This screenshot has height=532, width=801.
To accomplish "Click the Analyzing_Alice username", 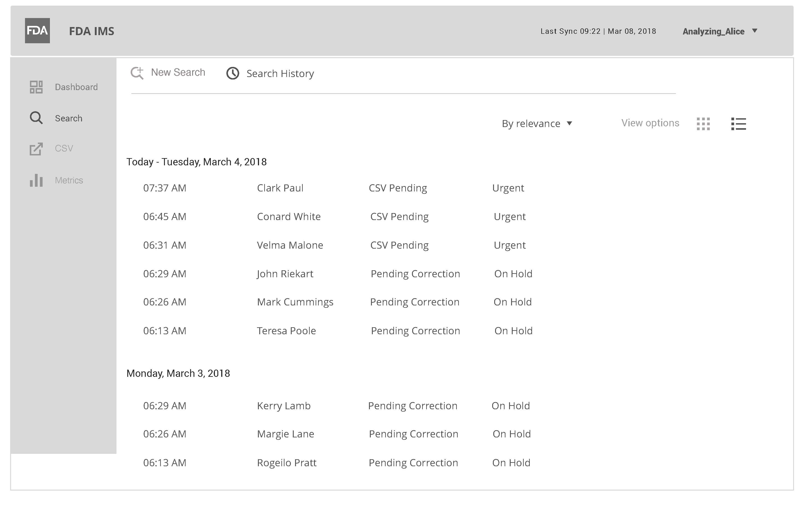I will [713, 32].
